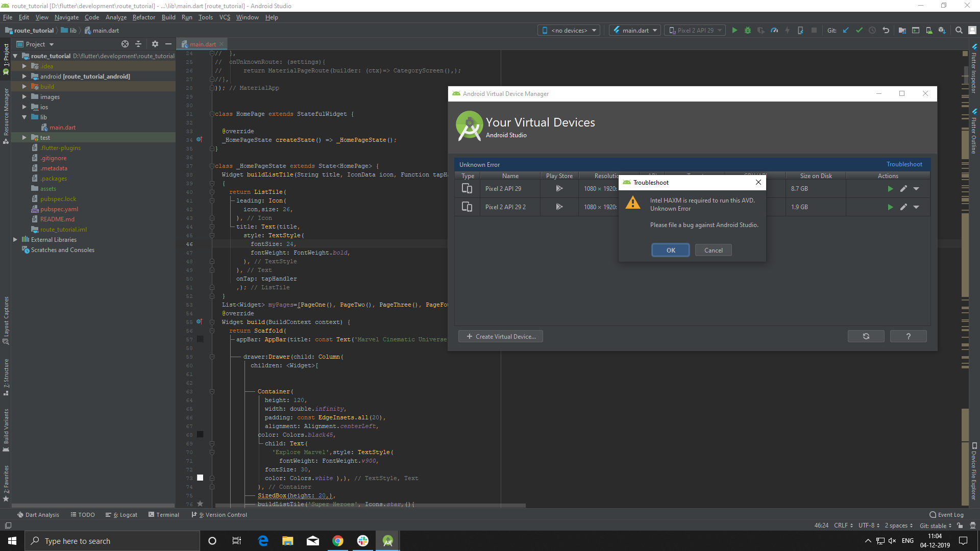Screen dimensions: 980x551
Task: Launch Pixel 2 API 29 2 emulator
Action: coord(890,207)
